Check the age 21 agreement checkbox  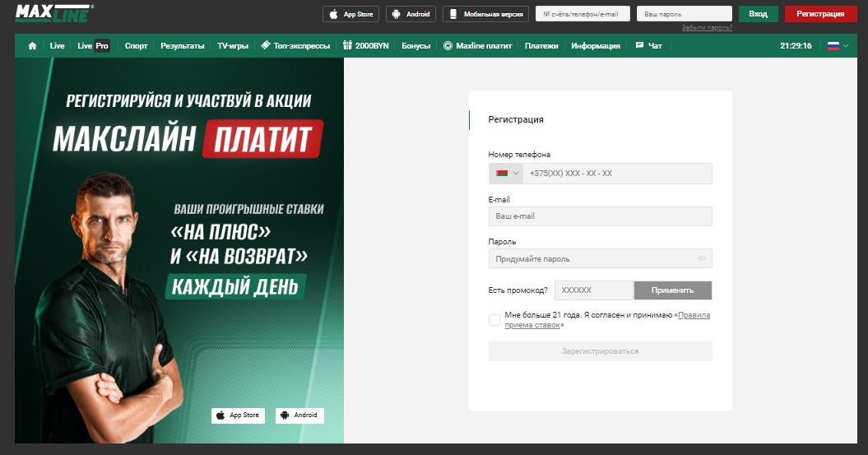(x=494, y=320)
